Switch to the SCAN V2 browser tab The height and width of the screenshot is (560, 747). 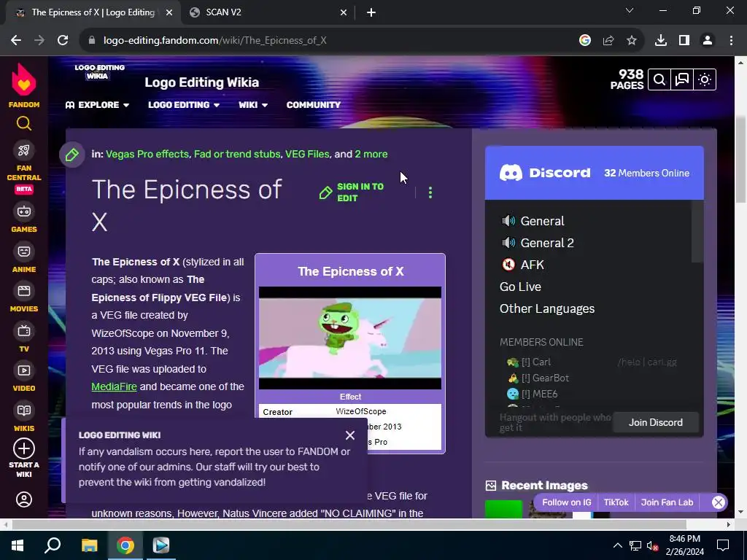pyautogui.click(x=268, y=12)
